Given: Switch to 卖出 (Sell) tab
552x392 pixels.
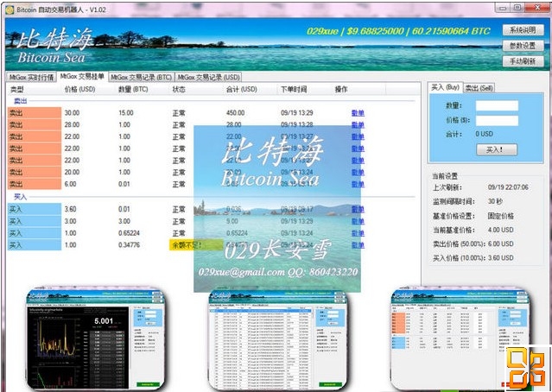Looking at the screenshot, I should [479, 88].
